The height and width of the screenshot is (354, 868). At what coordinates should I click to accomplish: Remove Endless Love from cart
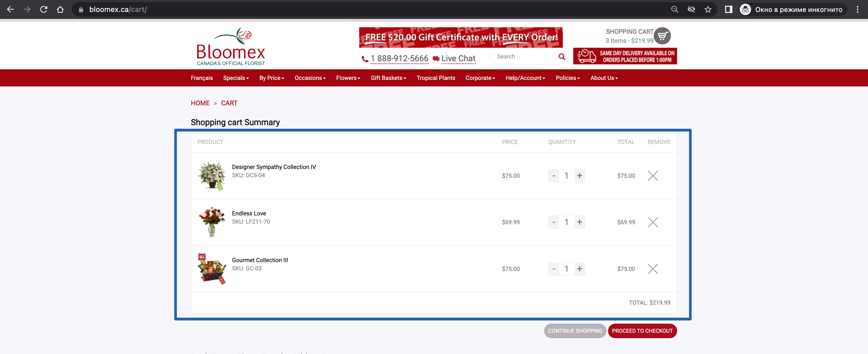653,222
